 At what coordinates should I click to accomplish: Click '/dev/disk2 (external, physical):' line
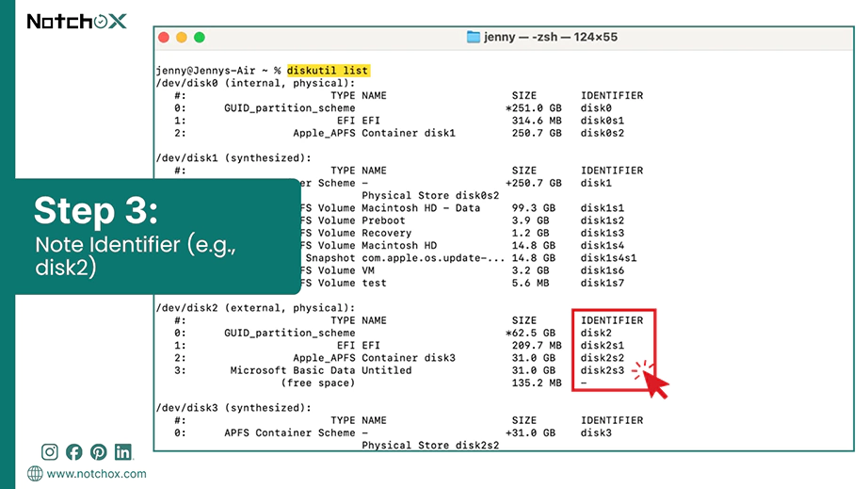256,308
